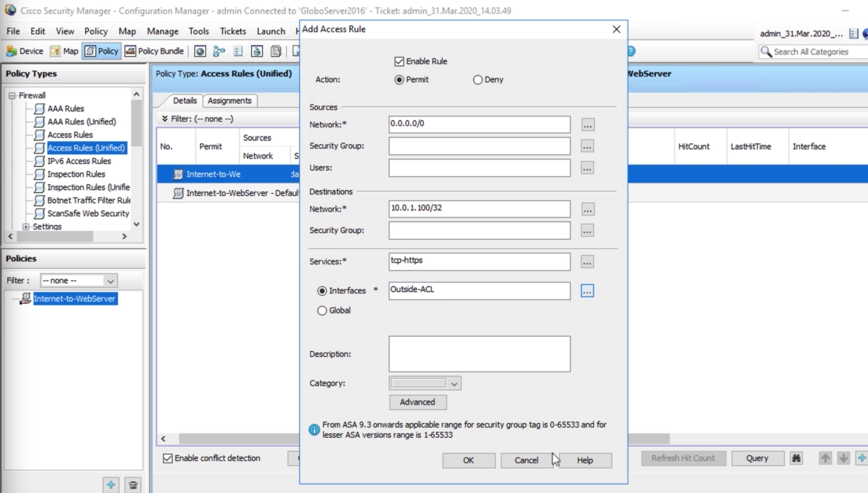Image resolution: width=868 pixels, height=493 pixels.
Task: Collapse the Firewall tree node
Action: (x=12, y=96)
